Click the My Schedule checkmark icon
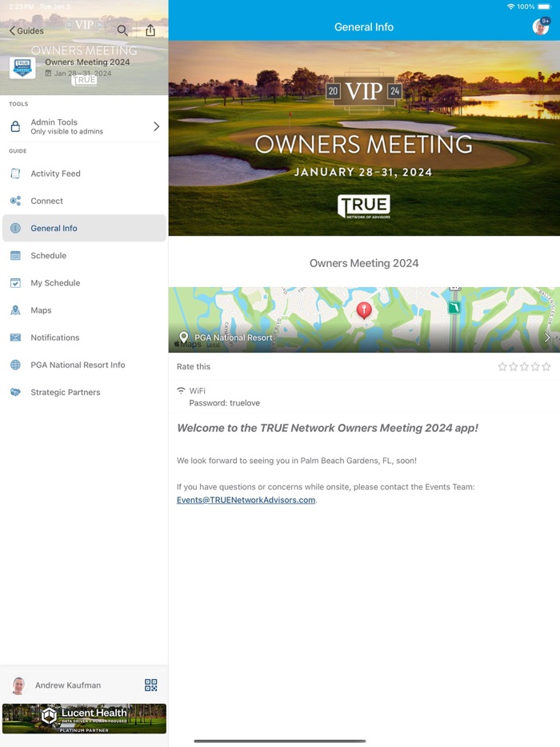 15,283
